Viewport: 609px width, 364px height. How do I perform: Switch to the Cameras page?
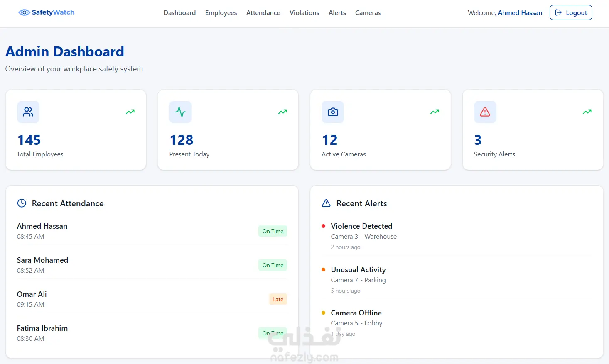pos(368,13)
